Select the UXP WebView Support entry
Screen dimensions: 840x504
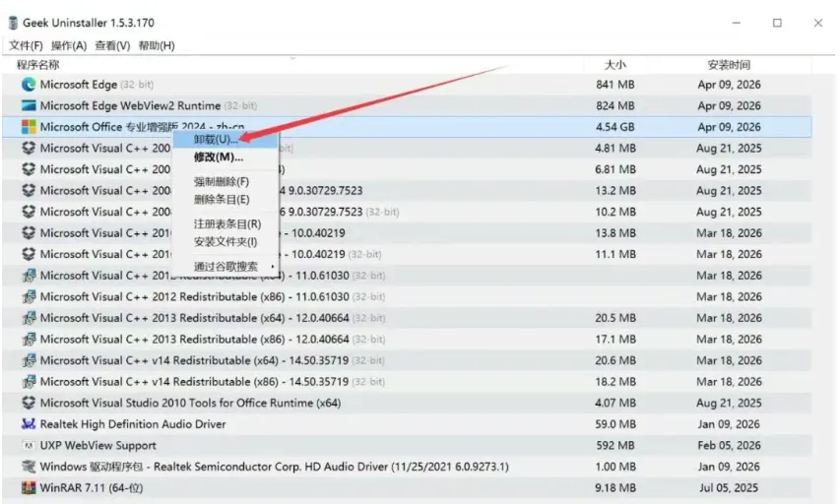[98, 445]
